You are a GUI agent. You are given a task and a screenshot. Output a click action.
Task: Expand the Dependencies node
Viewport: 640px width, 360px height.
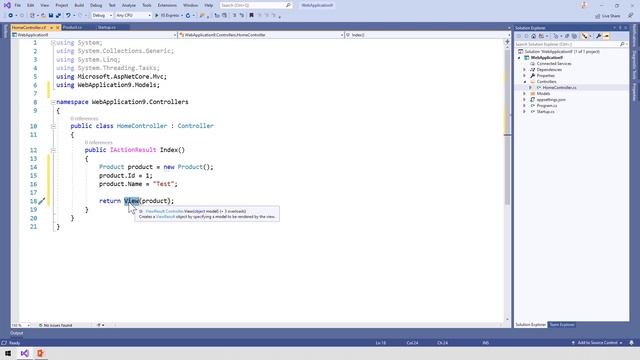point(524,70)
